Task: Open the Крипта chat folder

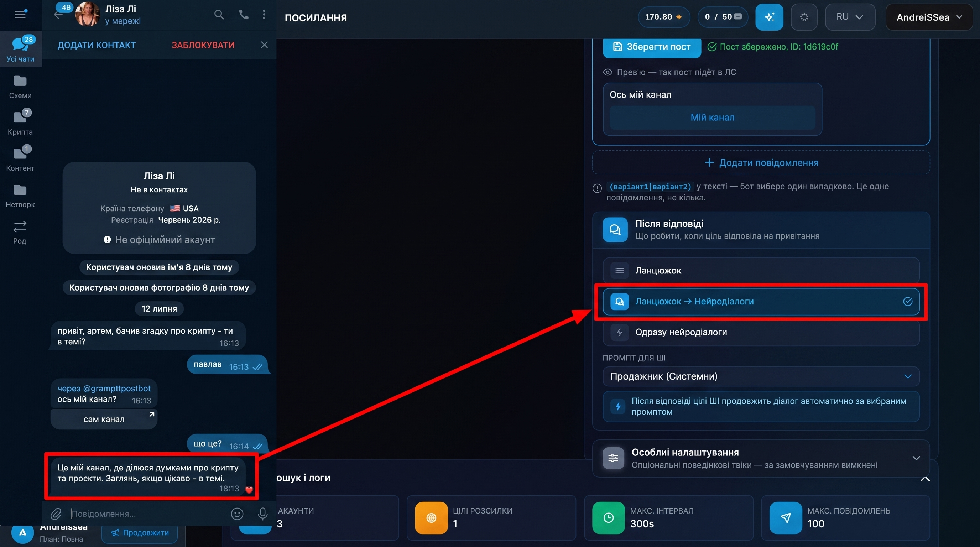Action: pos(20,123)
